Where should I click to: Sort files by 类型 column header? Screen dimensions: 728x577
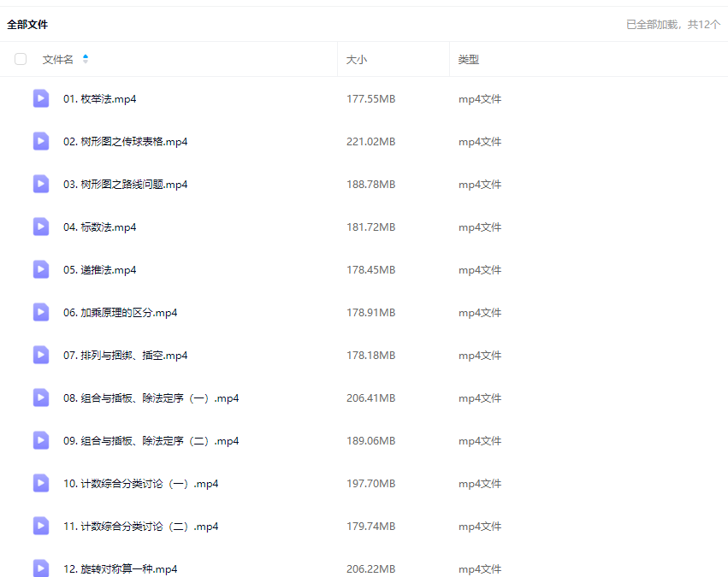tap(468, 60)
